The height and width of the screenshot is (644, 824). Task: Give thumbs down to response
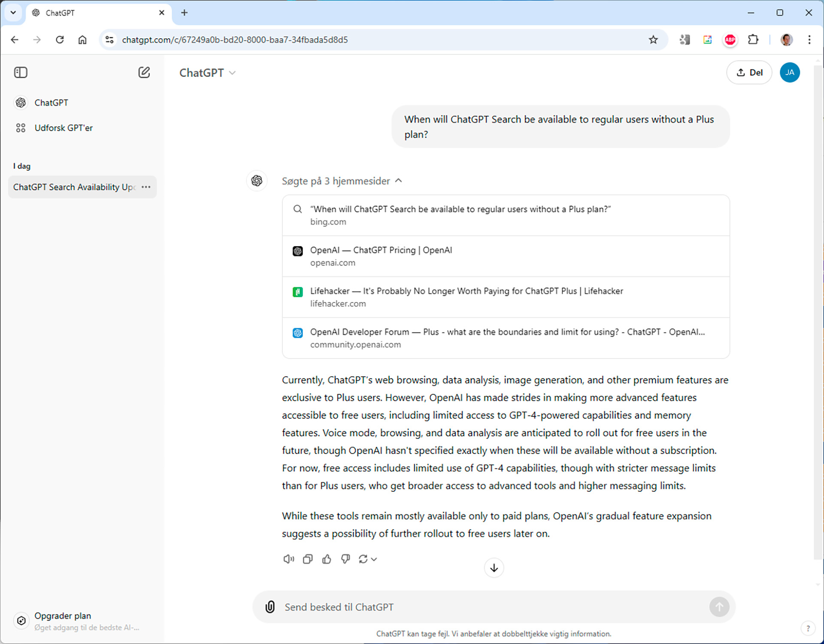pyautogui.click(x=345, y=559)
